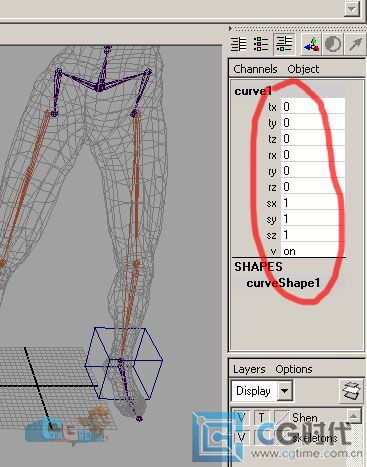The image size is (367, 467).
Task: Select the Shen layer name
Action: tap(304, 417)
